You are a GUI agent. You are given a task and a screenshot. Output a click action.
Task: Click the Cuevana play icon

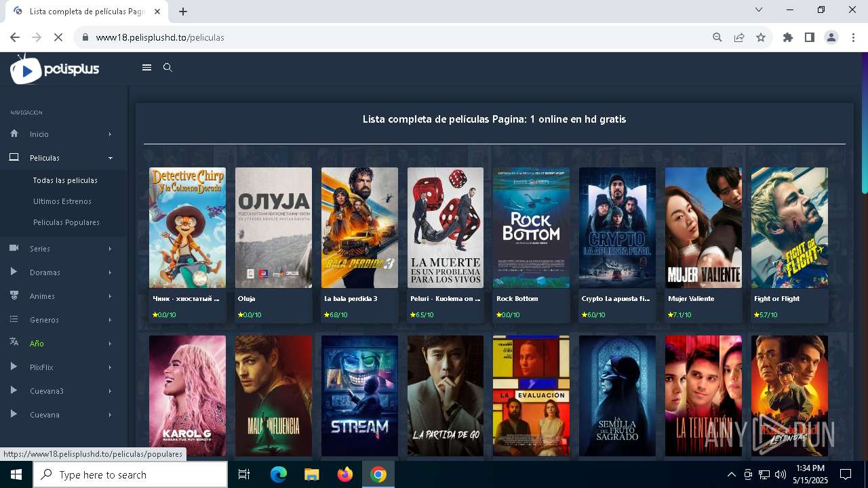14,414
